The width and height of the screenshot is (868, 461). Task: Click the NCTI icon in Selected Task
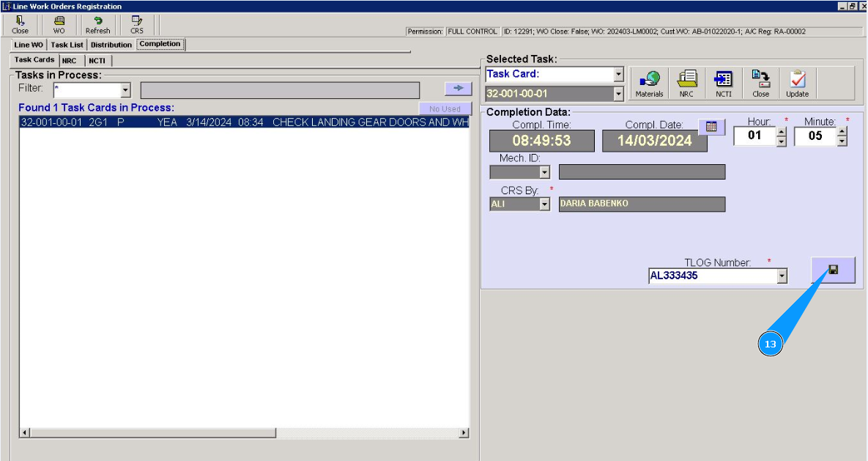(724, 84)
